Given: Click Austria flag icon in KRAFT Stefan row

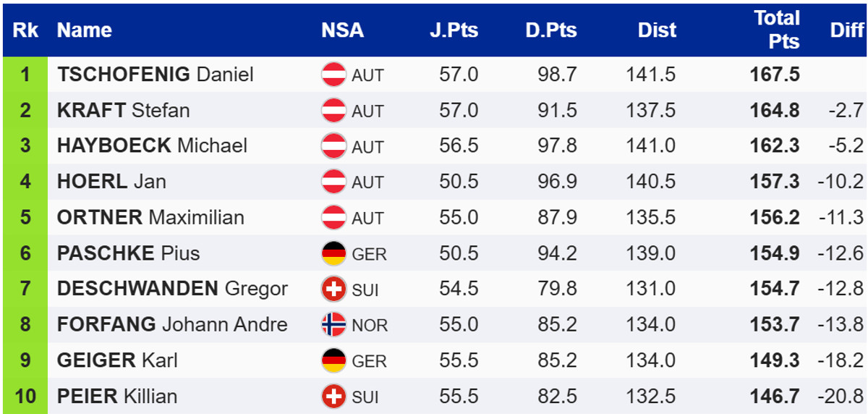Looking at the screenshot, I should tap(333, 111).
